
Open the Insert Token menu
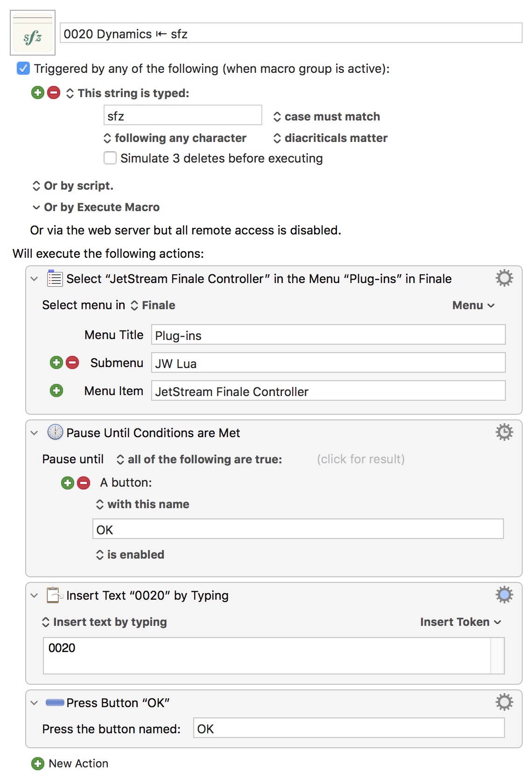[461, 622]
